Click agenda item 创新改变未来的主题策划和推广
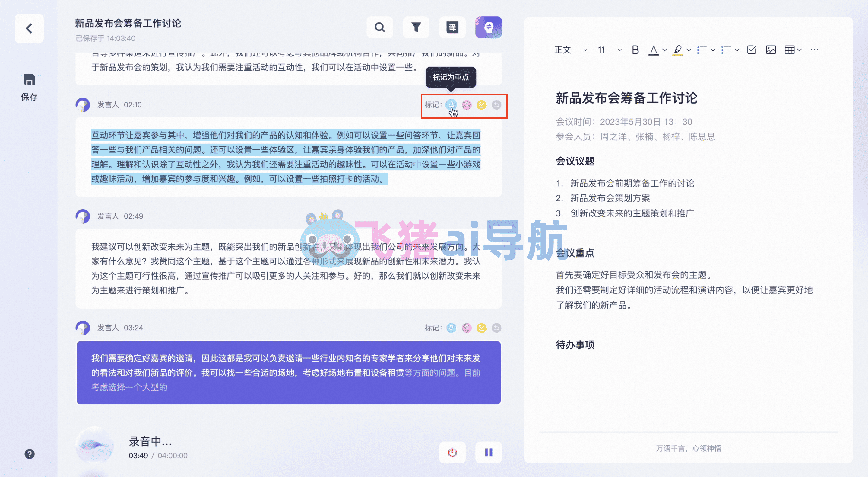Image resolution: width=868 pixels, height=477 pixels. point(632,213)
